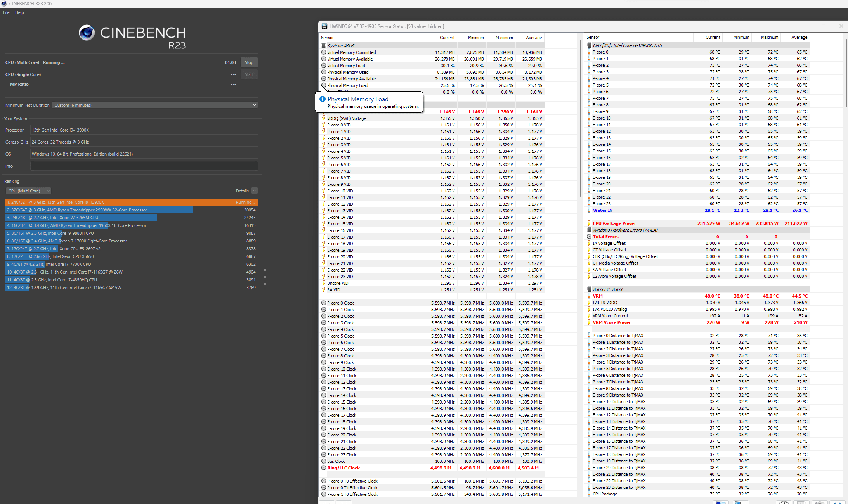Click the Virtual Memory Committed sensor icon
This screenshot has width=848, height=504.
click(x=324, y=52)
